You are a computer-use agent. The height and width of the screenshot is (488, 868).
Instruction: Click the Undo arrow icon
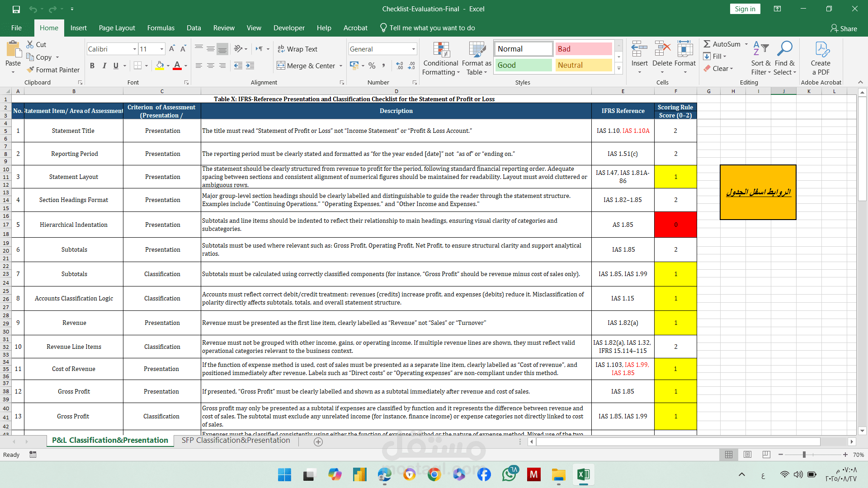pyautogui.click(x=33, y=9)
